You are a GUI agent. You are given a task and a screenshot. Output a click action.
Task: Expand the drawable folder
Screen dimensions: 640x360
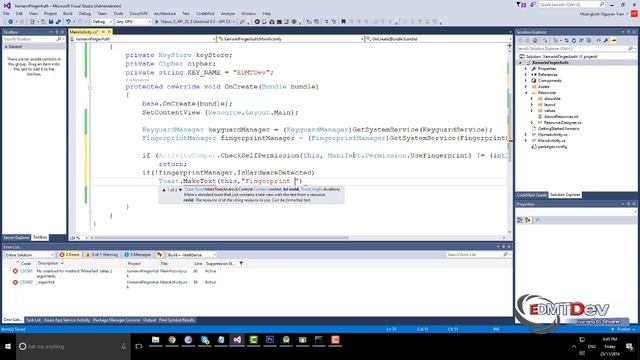531,98
